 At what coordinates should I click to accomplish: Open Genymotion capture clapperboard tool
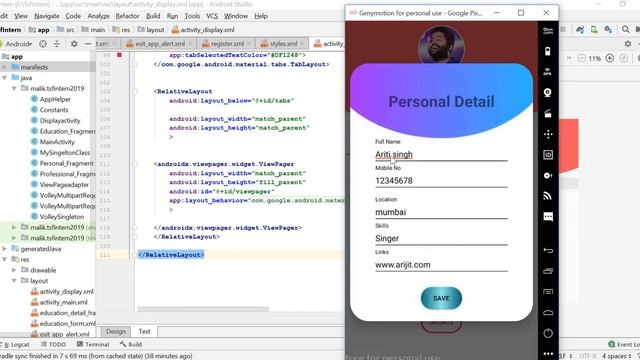[x=548, y=113]
